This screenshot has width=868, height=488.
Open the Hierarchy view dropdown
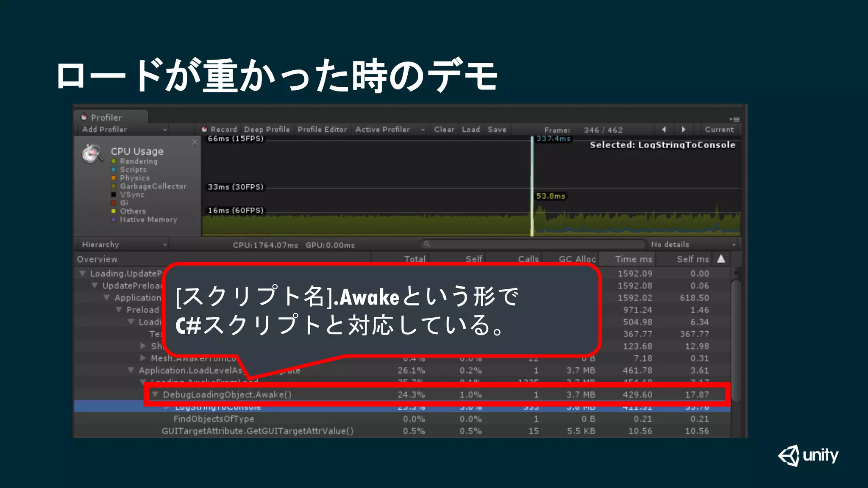123,244
